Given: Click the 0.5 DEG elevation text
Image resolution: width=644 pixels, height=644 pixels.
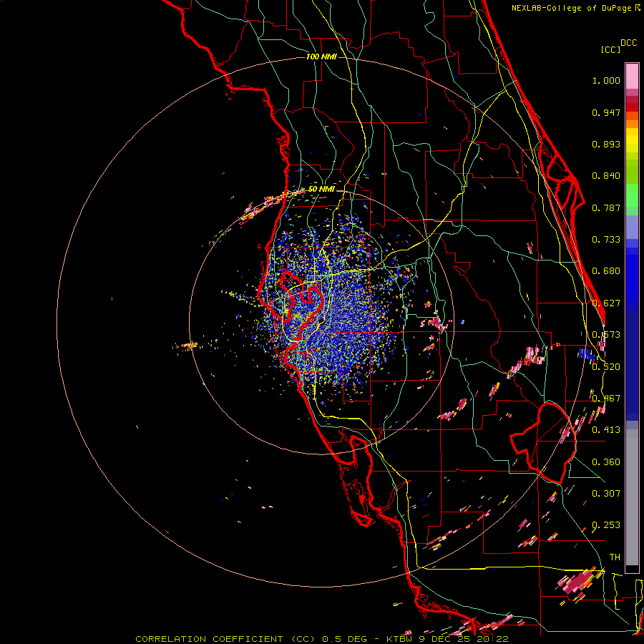Looking at the screenshot, I should [x=343, y=639].
